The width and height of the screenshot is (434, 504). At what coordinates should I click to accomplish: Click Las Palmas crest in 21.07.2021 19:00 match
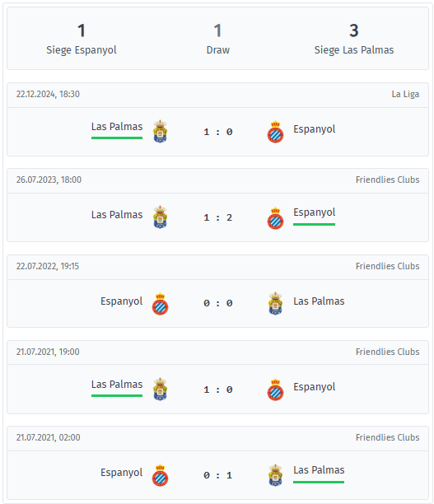[160, 389]
